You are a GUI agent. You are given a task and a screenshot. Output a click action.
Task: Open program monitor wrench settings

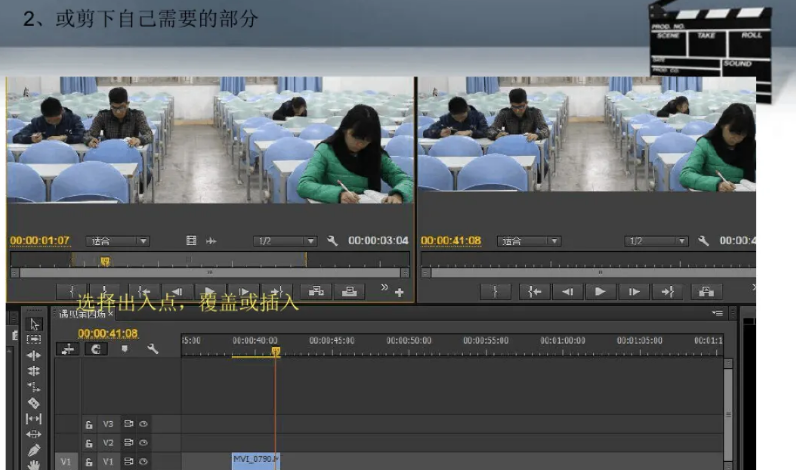click(704, 241)
